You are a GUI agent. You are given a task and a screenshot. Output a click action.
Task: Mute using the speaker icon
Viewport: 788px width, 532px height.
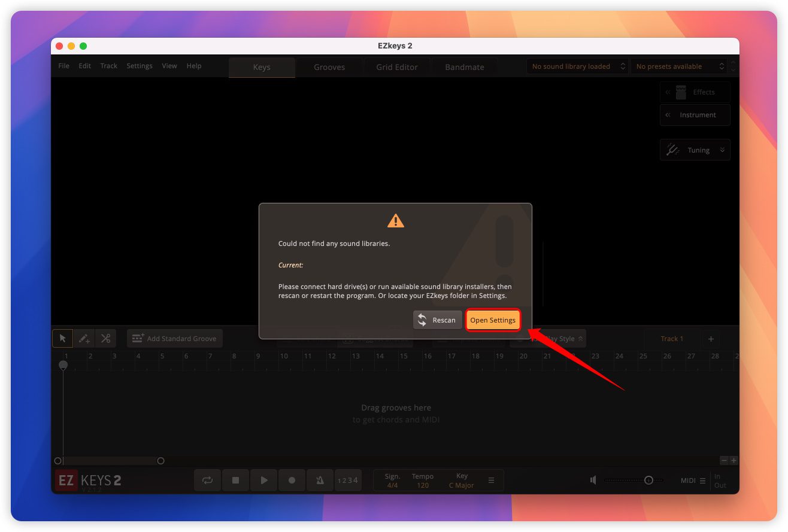click(593, 480)
